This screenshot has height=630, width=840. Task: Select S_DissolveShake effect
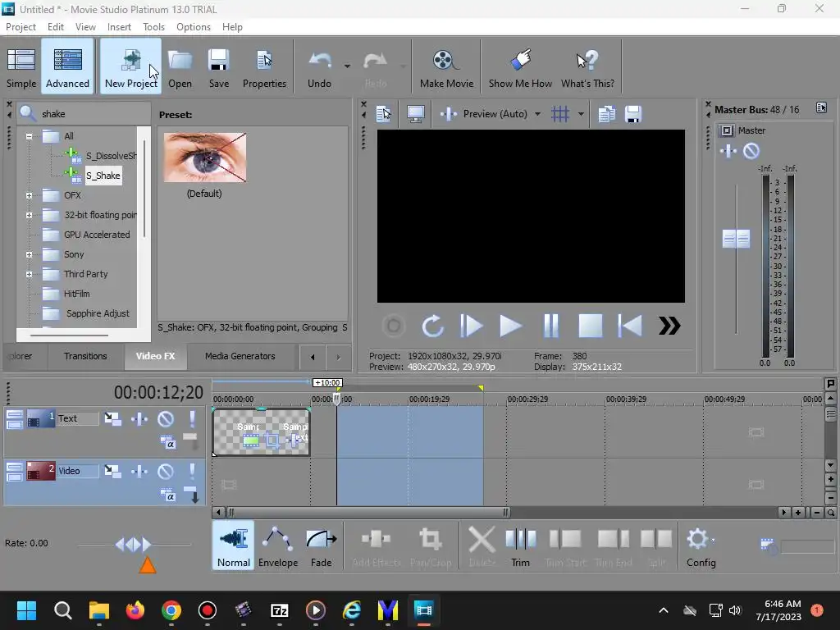point(111,156)
